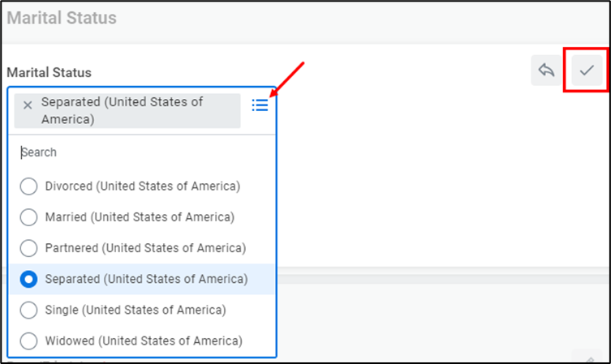Click the gray Marital Status page heading
The image size is (611, 364).
pos(62,18)
